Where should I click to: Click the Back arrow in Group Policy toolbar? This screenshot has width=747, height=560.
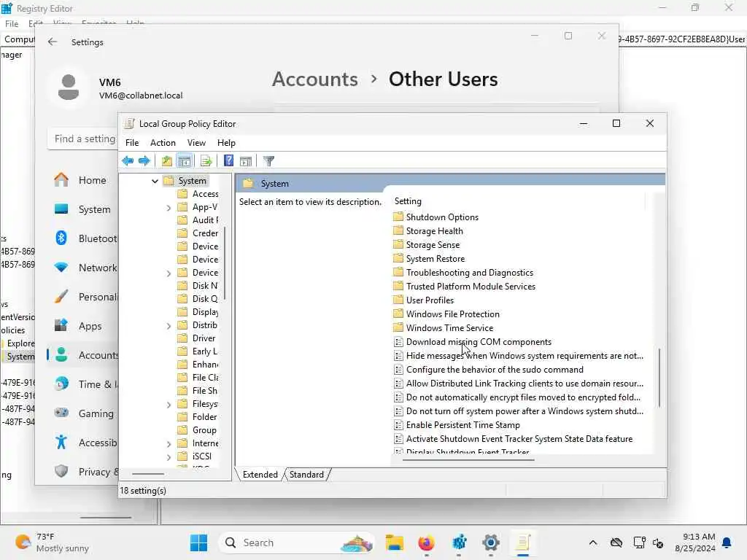coord(128,161)
